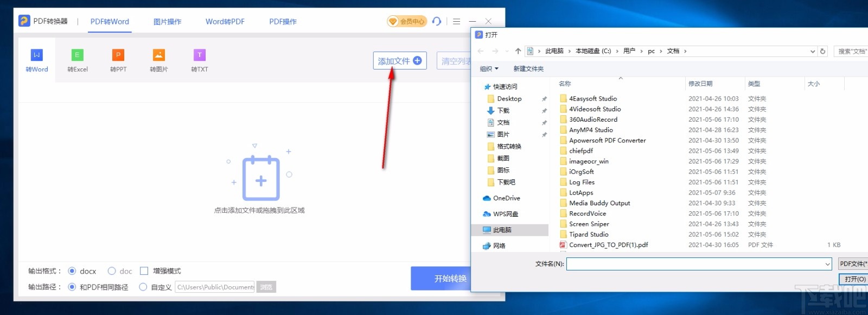Select the Screen Sniper folder
Screen dimensions: 868x315
coord(589,224)
